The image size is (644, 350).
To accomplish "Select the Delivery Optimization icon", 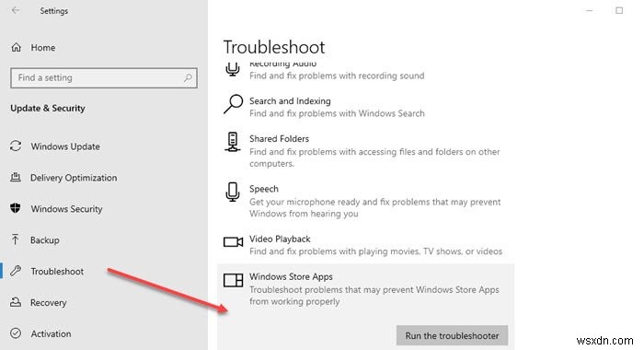I will [16, 177].
